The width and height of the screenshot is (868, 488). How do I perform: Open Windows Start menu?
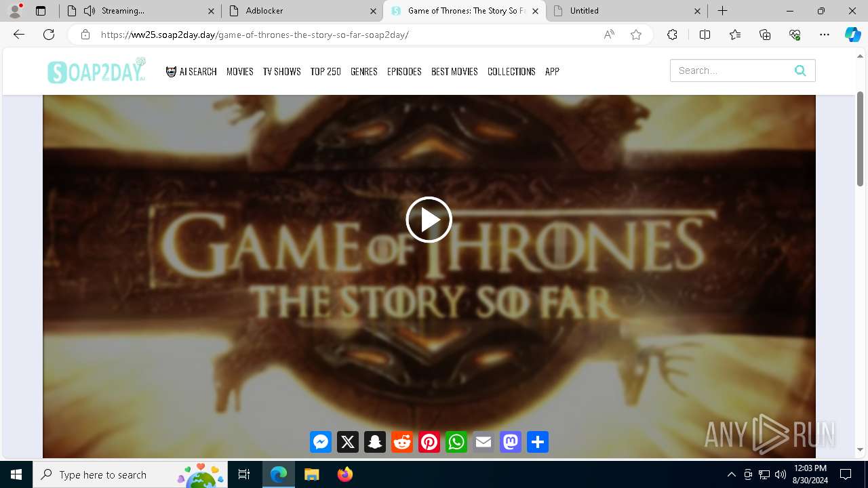coord(16,474)
